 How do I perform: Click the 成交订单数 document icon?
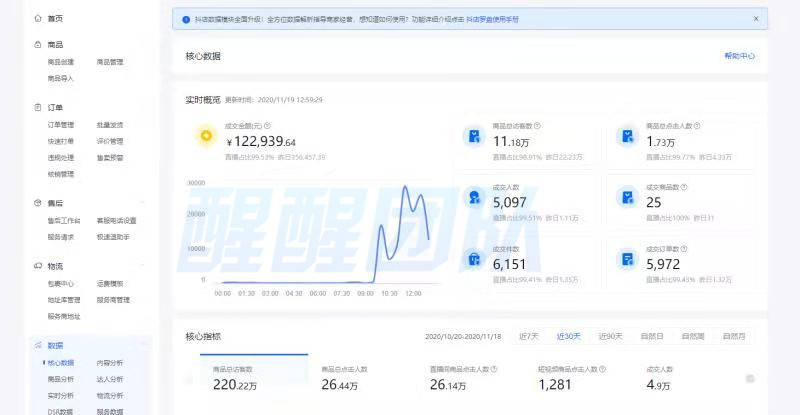(627, 259)
